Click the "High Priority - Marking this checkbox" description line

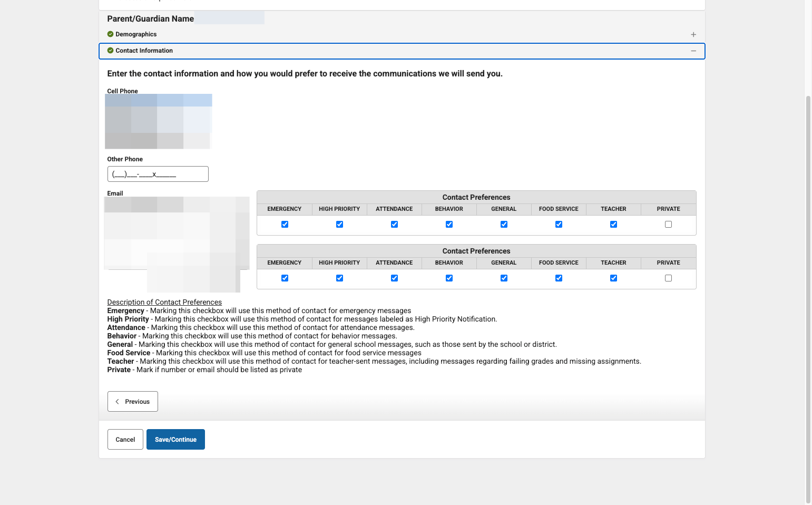click(302, 319)
